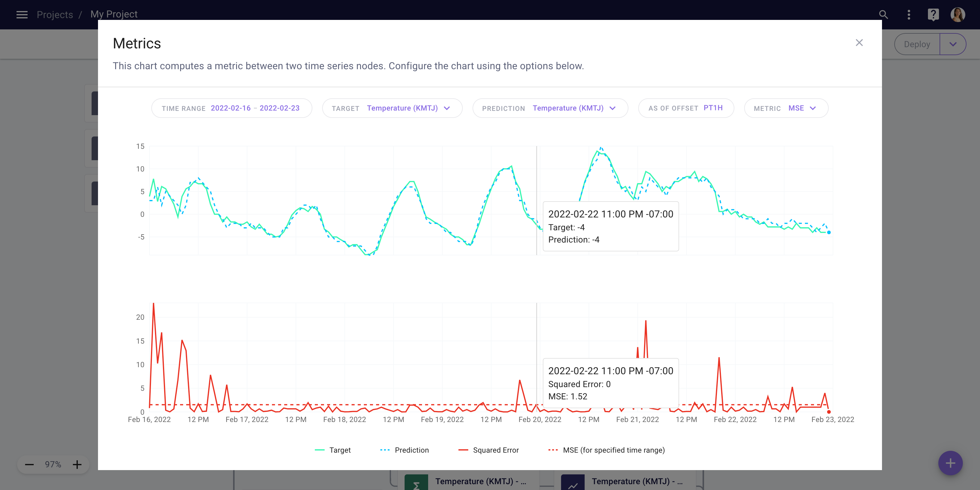
Task: Click the upper tooltip Target: -4 value
Action: (x=567, y=227)
